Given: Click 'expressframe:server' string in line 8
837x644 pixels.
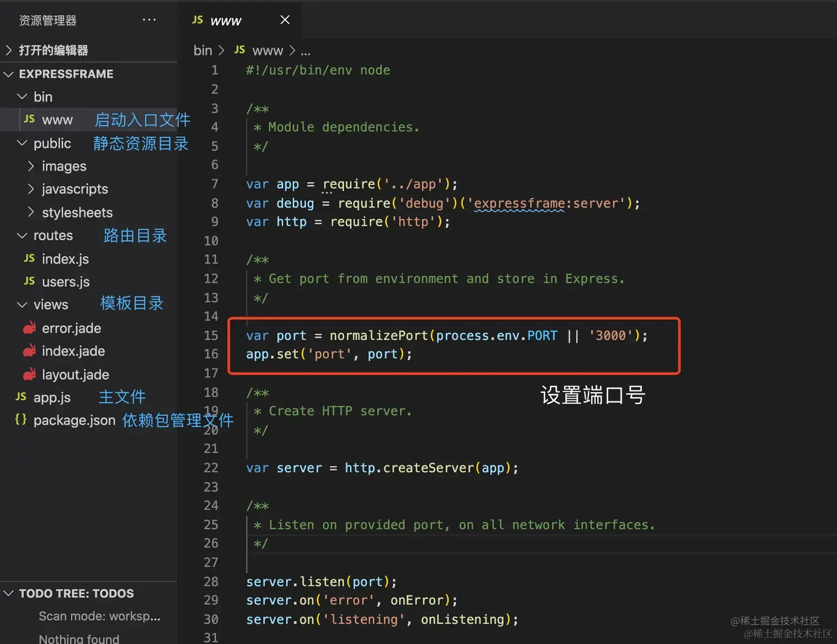Looking at the screenshot, I should click(x=550, y=203).
